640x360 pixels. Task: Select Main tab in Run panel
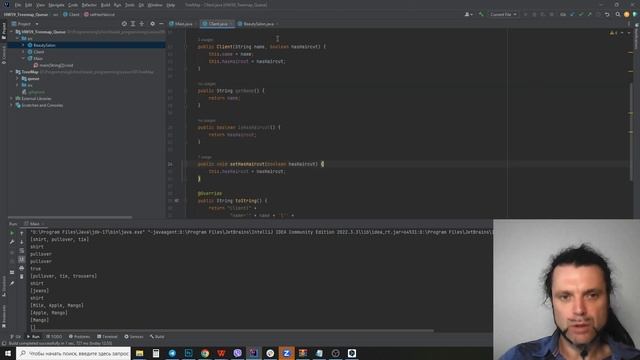tap(34, 224)
